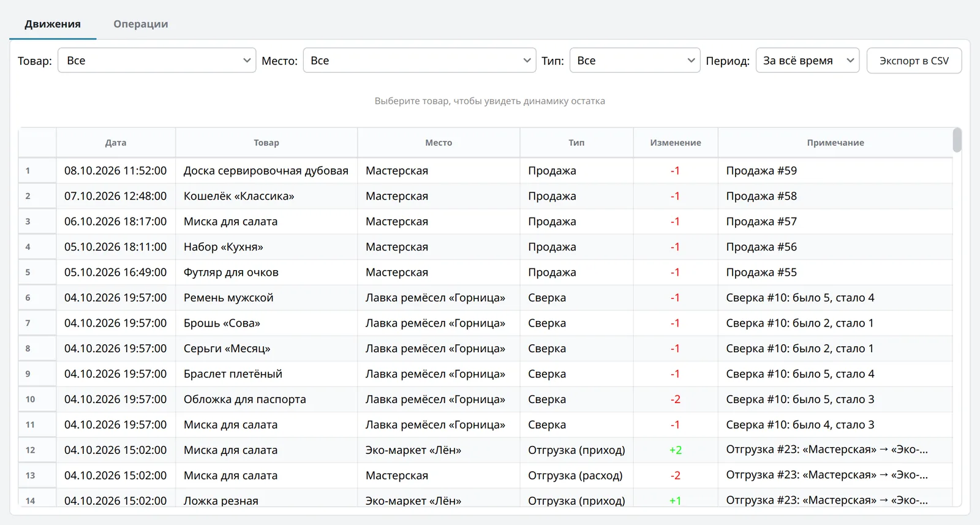The image size is (980, 525).
Task: Select the Движения tab
Action: pos(53,24)
